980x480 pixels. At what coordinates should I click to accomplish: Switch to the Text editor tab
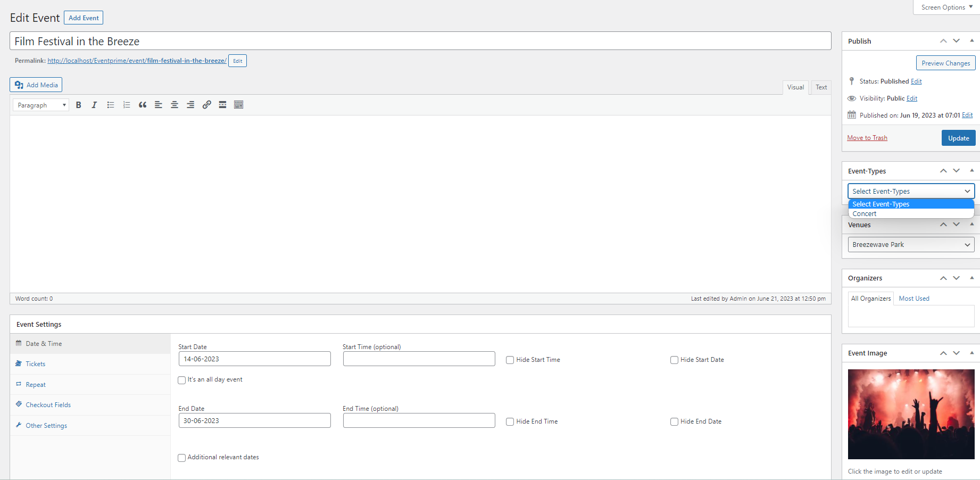click(x=821, y=87)
